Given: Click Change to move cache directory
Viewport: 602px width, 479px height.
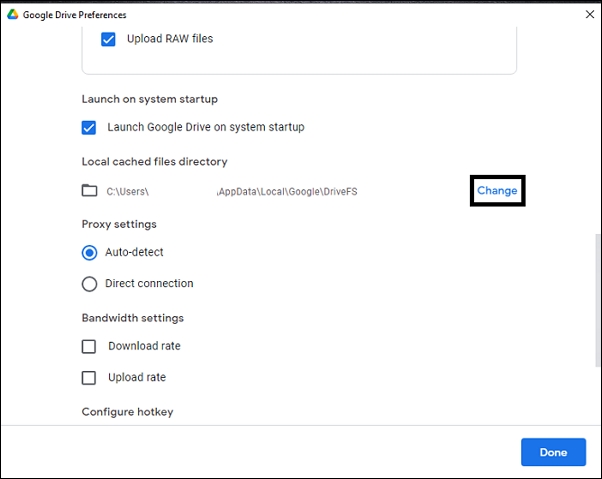Looking at the screenshot, I should 497,191.
